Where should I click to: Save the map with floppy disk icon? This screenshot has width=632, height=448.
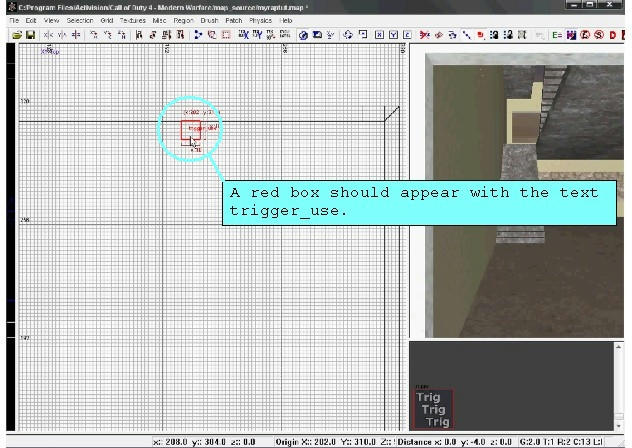pos(30,35)
